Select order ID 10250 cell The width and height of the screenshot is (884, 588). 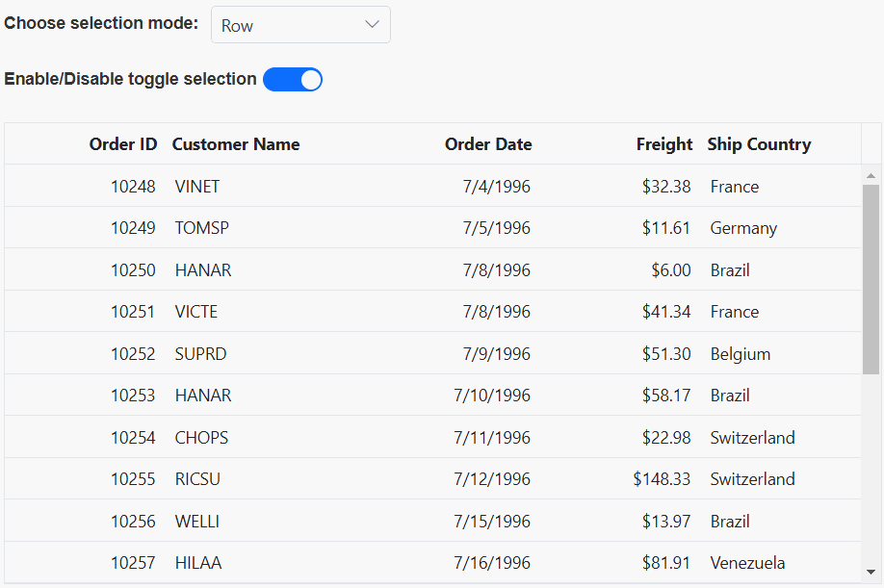tap(133, 270)
